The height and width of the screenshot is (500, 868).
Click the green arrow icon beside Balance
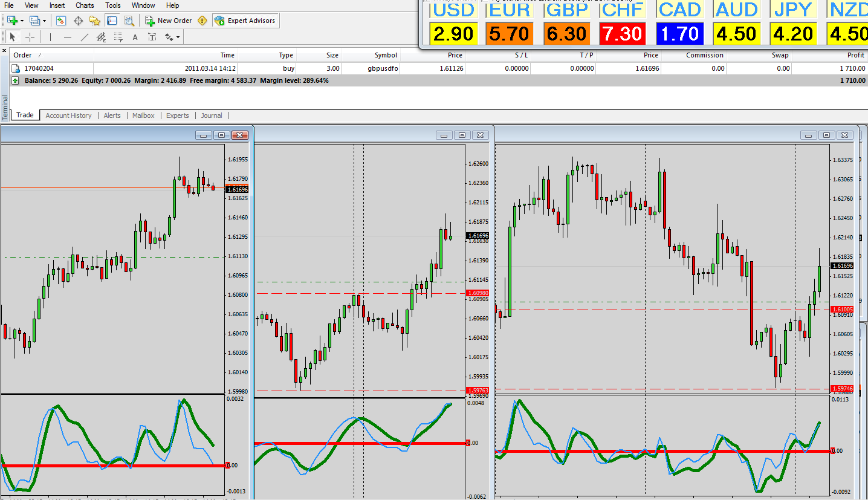[15, 80]
